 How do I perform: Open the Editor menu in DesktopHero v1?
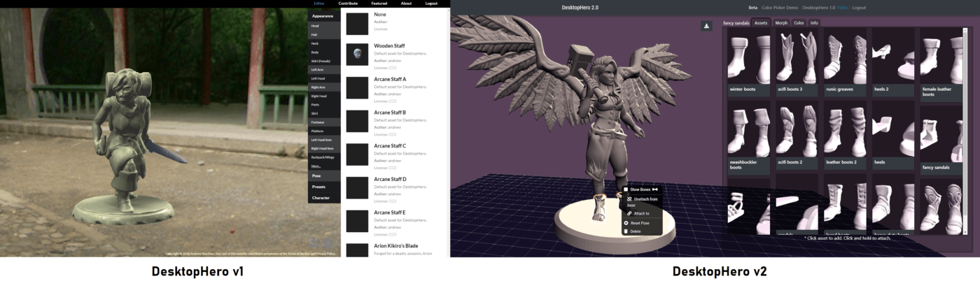[319, 3]
